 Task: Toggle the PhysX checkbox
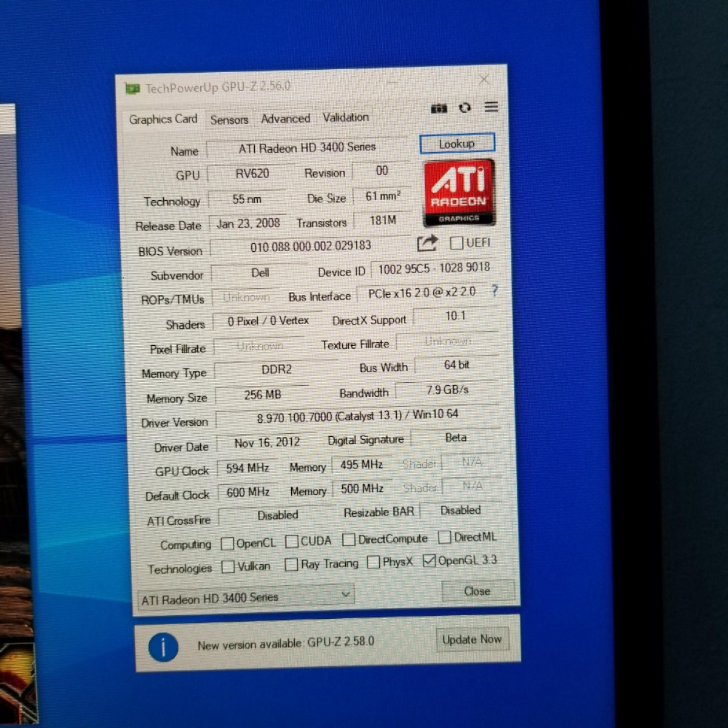(x=374, y=562)
